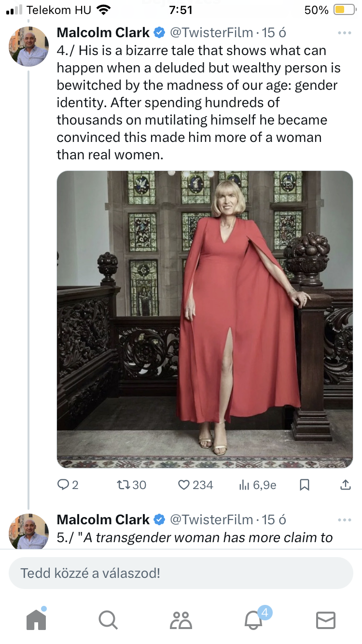The image size is (362, 644).
Task: Open the Search tab
Action: coord(108,619)
